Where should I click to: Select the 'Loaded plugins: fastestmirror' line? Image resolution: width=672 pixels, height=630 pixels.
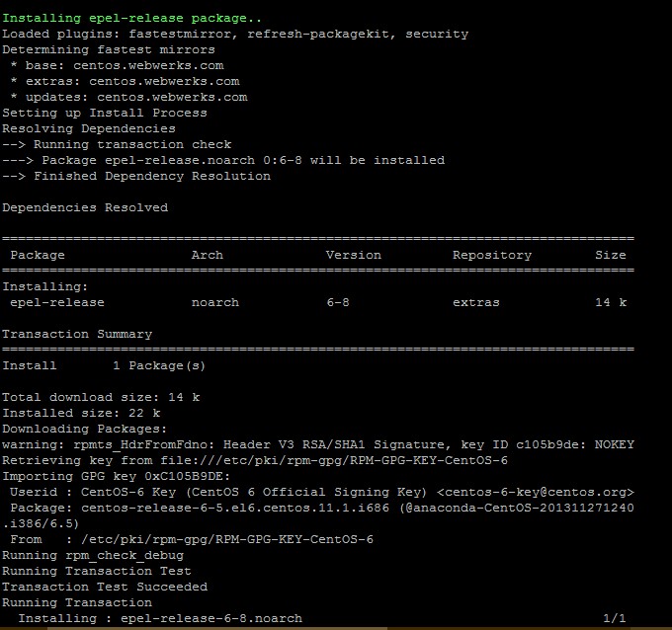235,34
